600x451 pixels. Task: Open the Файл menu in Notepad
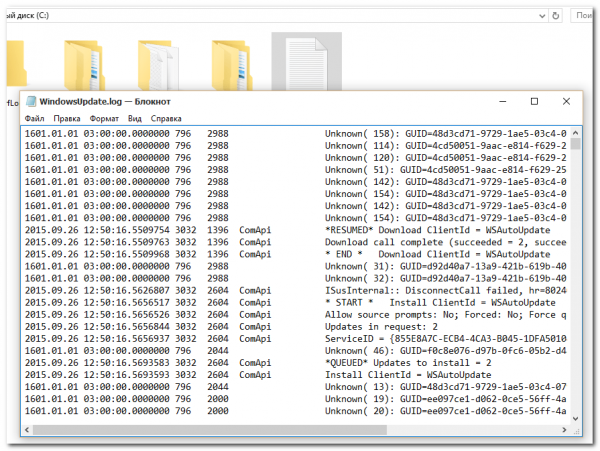point(35,118)
